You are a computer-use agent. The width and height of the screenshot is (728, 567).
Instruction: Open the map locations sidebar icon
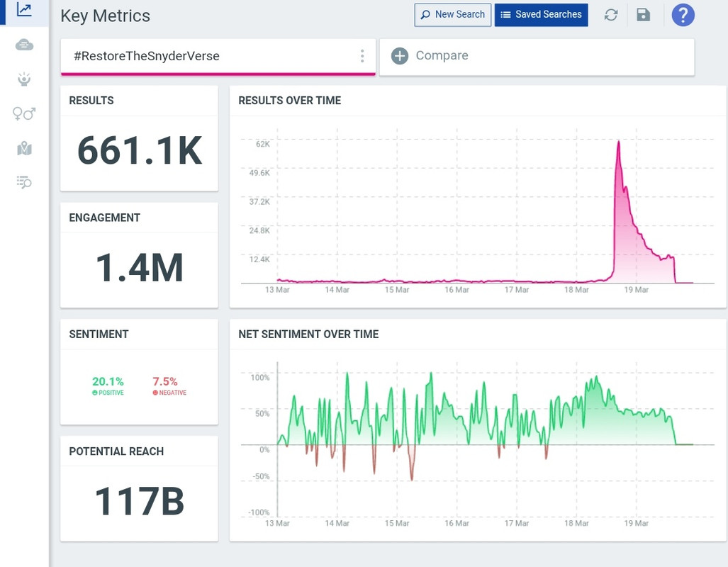pyautogui.click(x=24, y=149)
